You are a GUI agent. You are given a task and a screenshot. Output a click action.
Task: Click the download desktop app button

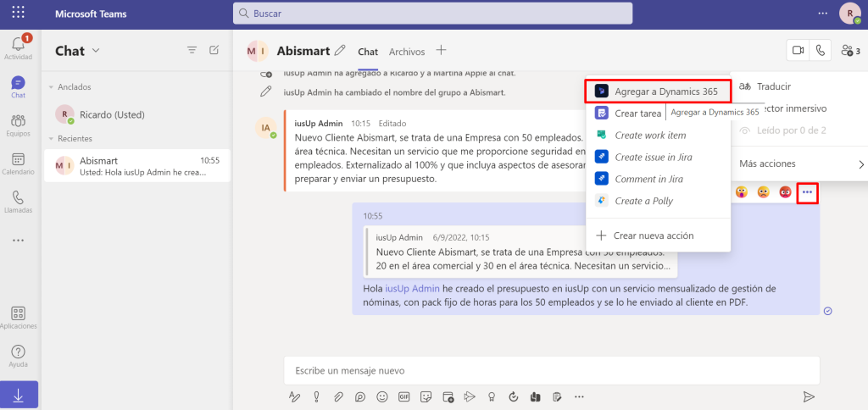click(x=19, y=395)
